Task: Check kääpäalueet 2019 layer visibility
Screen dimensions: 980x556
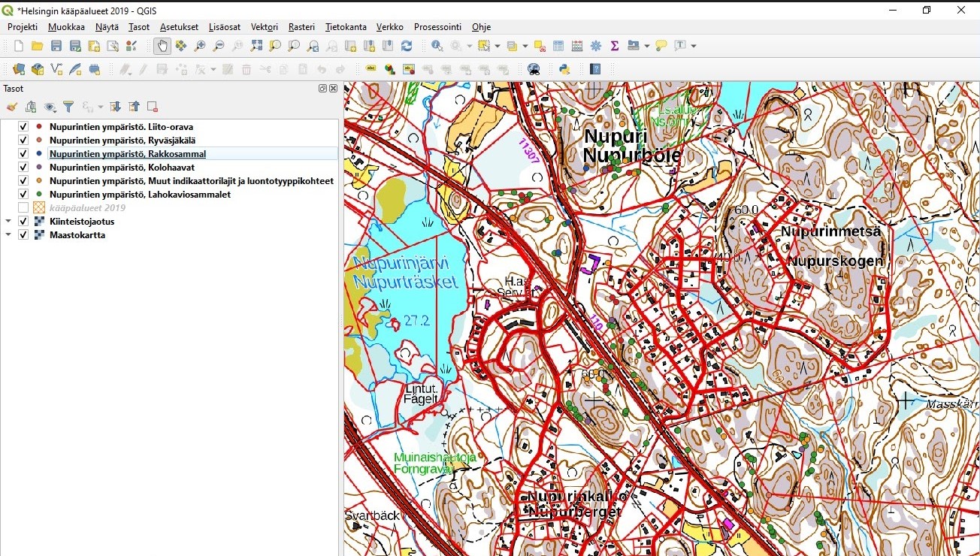Action: point(23,208)
